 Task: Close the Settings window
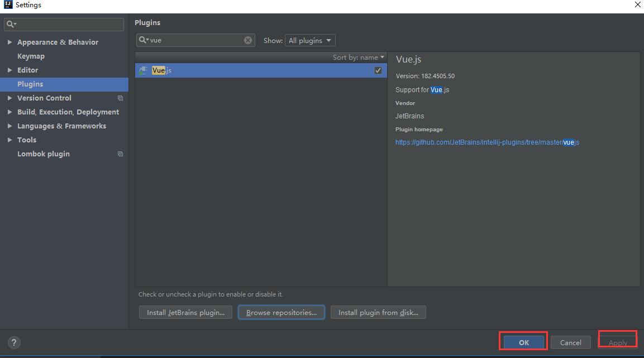coord(637,4)
